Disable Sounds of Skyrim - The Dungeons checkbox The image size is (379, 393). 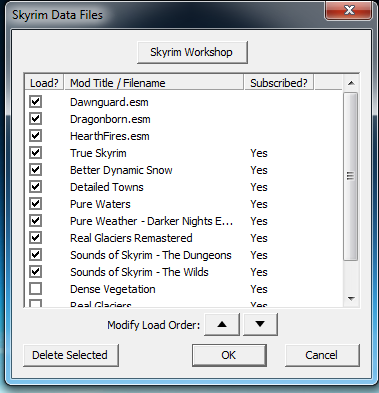(x=36, y=255)
